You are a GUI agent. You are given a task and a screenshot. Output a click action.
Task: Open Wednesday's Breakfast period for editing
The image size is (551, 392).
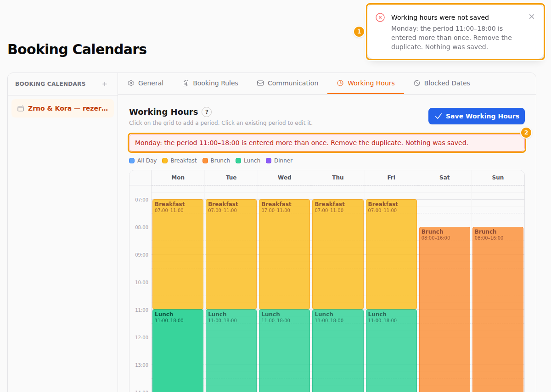coord(284,254)
